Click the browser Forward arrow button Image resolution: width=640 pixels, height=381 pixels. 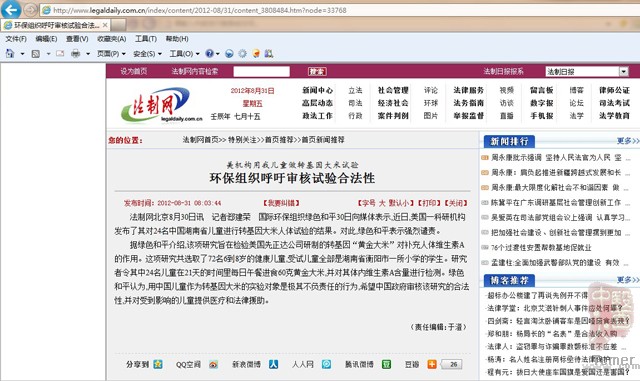31,9
